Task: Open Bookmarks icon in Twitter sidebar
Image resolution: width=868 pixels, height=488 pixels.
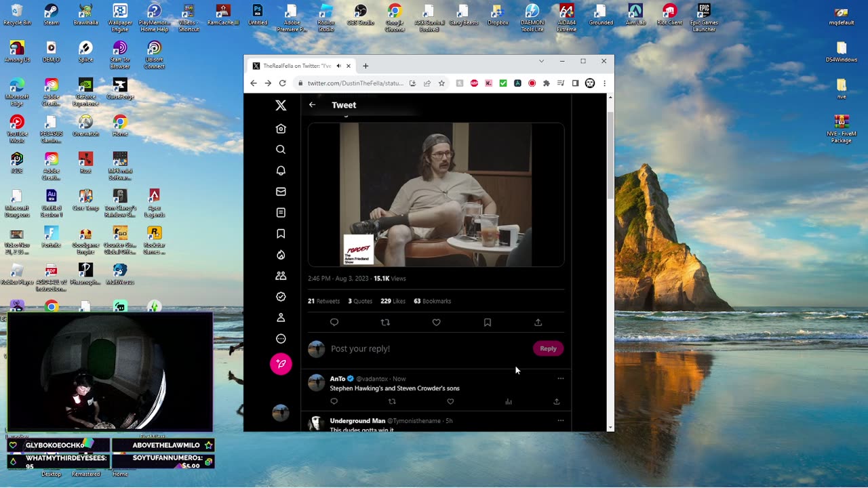Action: pos(281,234)
